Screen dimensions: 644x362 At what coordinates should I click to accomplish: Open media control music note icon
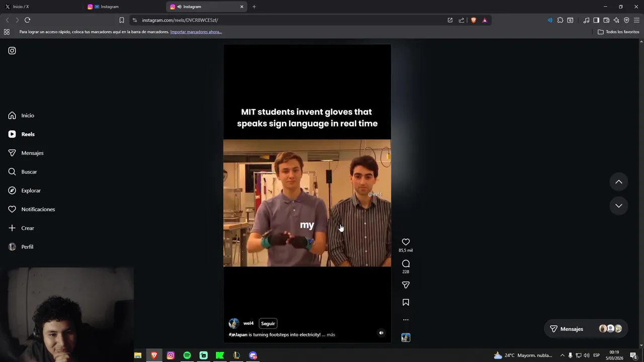[x=586, y=20]
